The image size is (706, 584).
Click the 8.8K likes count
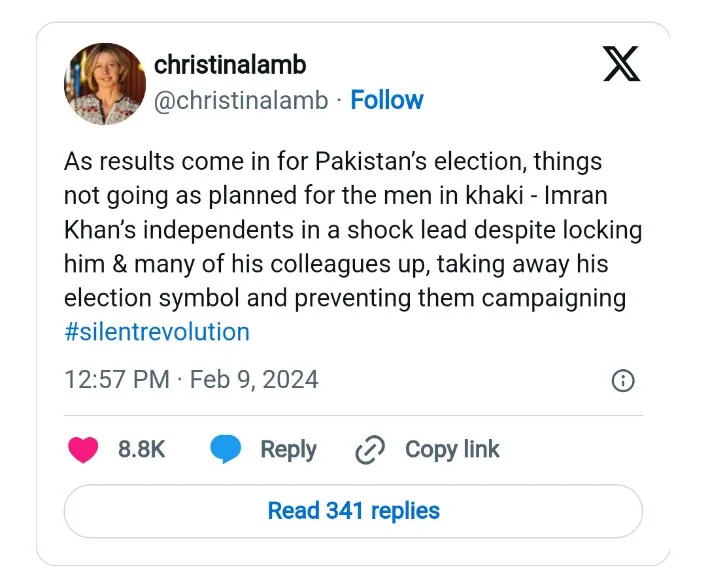point(141,449)
